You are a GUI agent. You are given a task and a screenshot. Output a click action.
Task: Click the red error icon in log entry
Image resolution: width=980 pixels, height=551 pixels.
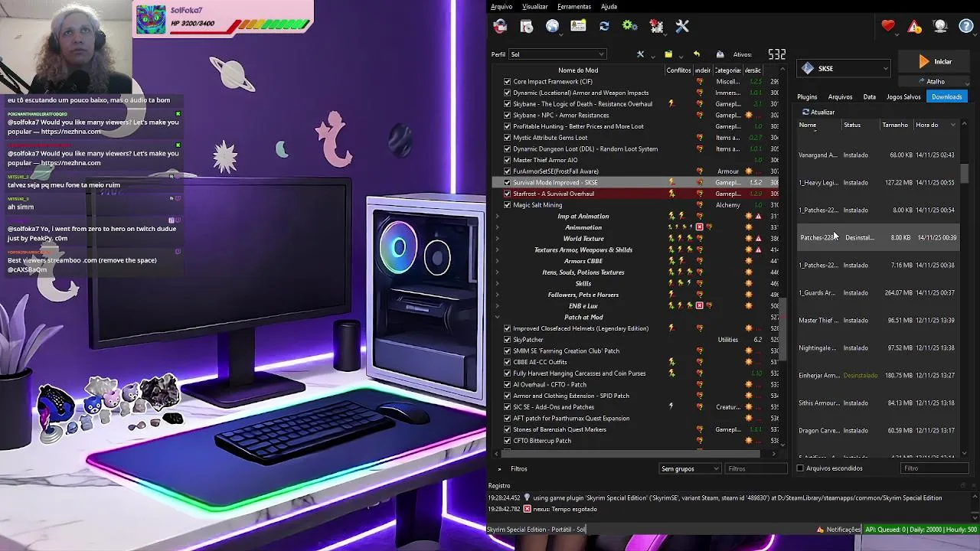(527, 509)
